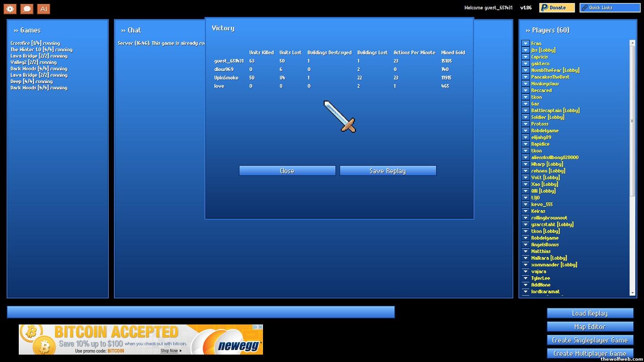This screenshot has width=644, height=362.
Task: Open the Map Editor
Action: coord(590,327)
